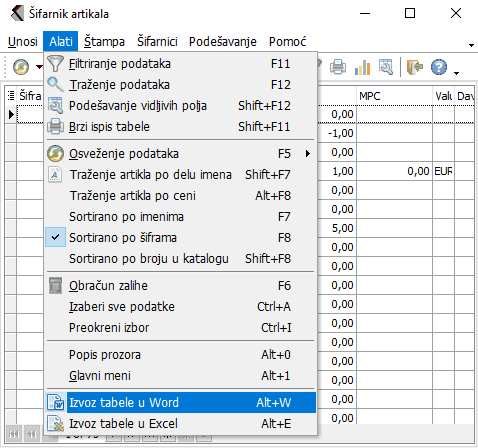Open the Štampa menu
The width and height of the screenshot is (478, 448).
click(104, 41)
